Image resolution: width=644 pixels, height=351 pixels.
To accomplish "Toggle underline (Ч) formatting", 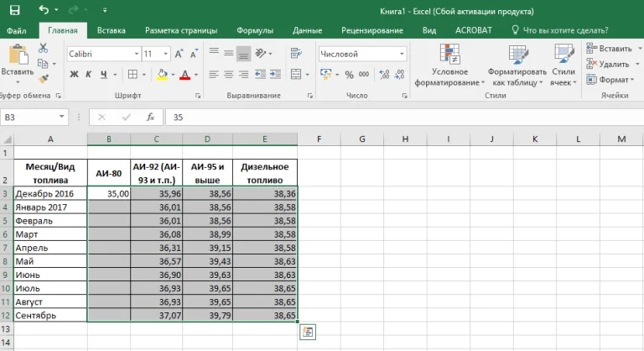I will point(104,75).
